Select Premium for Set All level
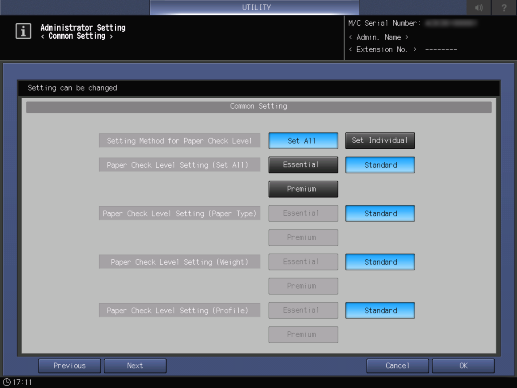517x388 pixels. [x=303, y=189]
